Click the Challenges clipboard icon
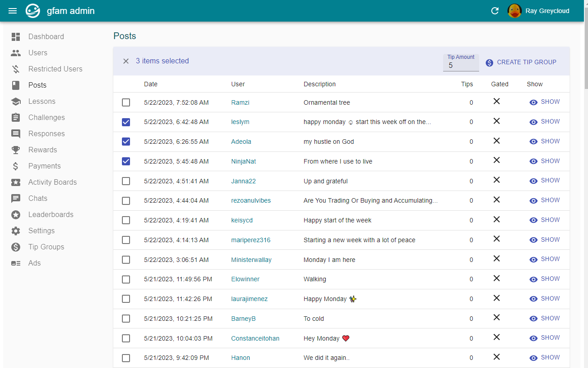588x368 pixels. [x=16, y=118]
